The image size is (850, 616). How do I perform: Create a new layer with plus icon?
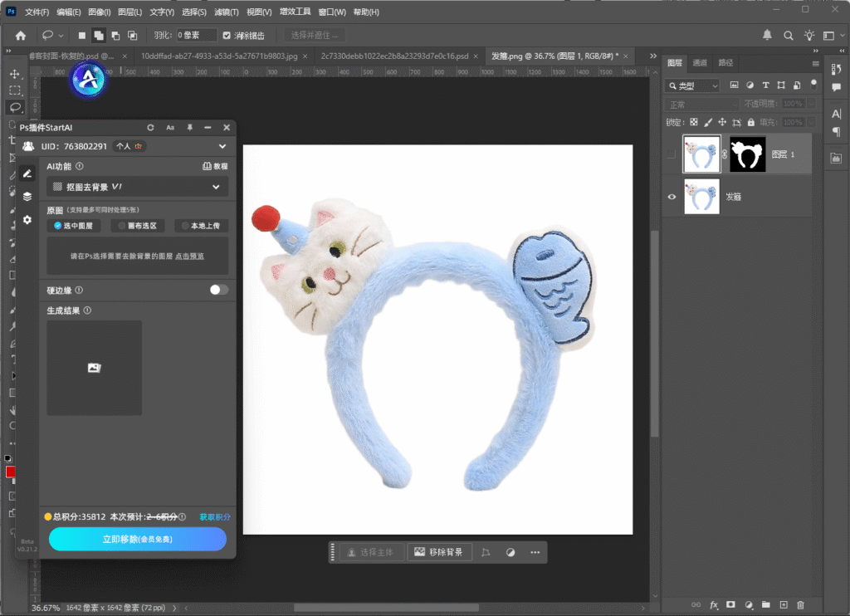tap(783, 604)
